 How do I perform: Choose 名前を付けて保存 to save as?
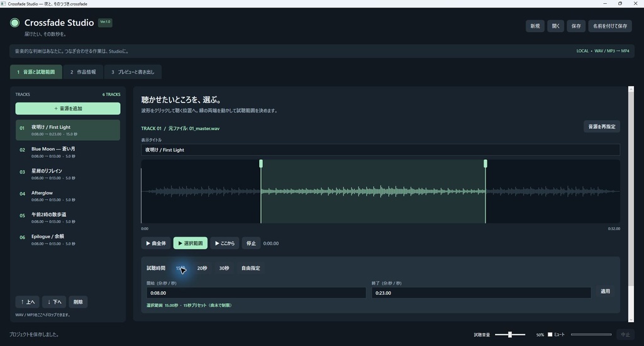(610, 26)
